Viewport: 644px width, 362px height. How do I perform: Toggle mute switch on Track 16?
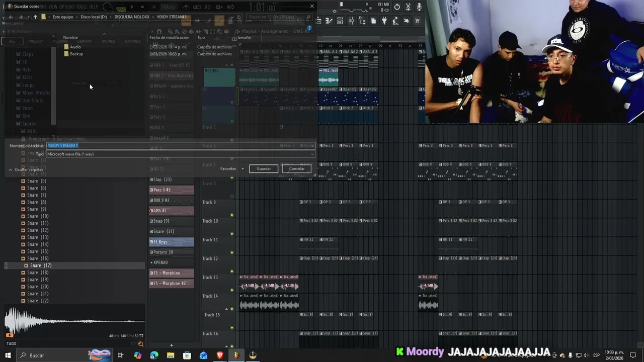tap(232, 346)
